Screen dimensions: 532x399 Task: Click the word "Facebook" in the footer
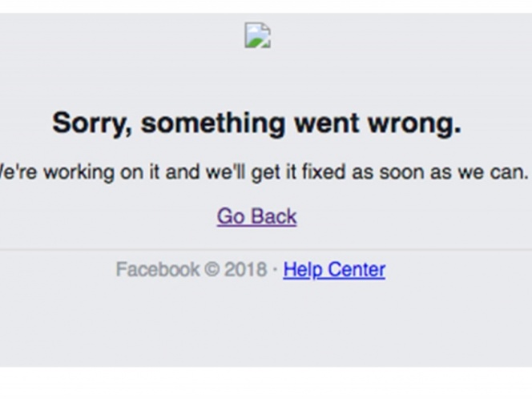(158, 269)
